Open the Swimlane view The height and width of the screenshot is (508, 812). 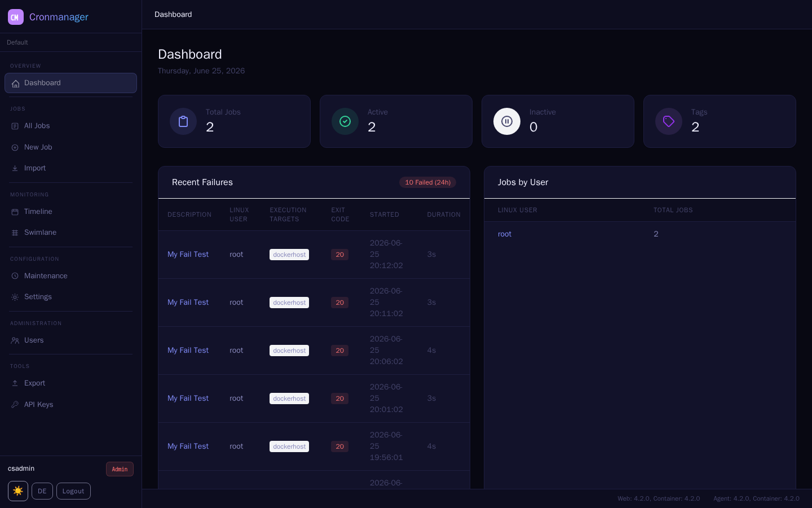pyautogui.click(x=70, y=233)
